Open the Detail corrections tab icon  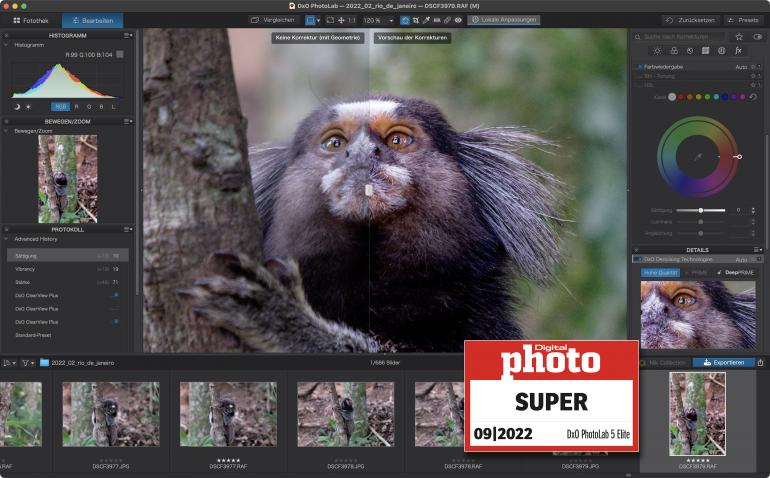(690, 51)
